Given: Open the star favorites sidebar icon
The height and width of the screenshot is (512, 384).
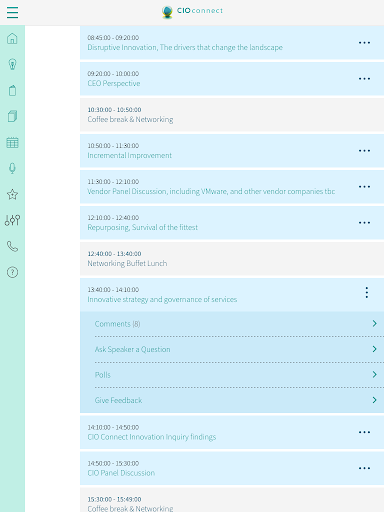Looking at the screenshot, I should coord(12,194).
